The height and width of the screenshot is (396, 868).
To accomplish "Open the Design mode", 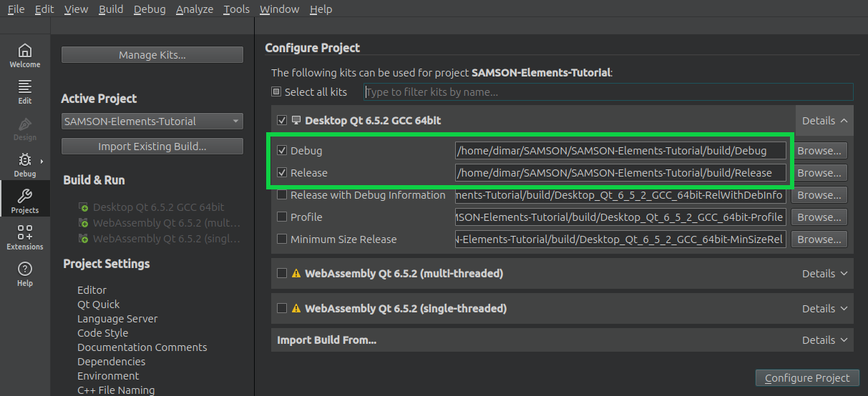I will pyautogui.click(x=25, y=128).
